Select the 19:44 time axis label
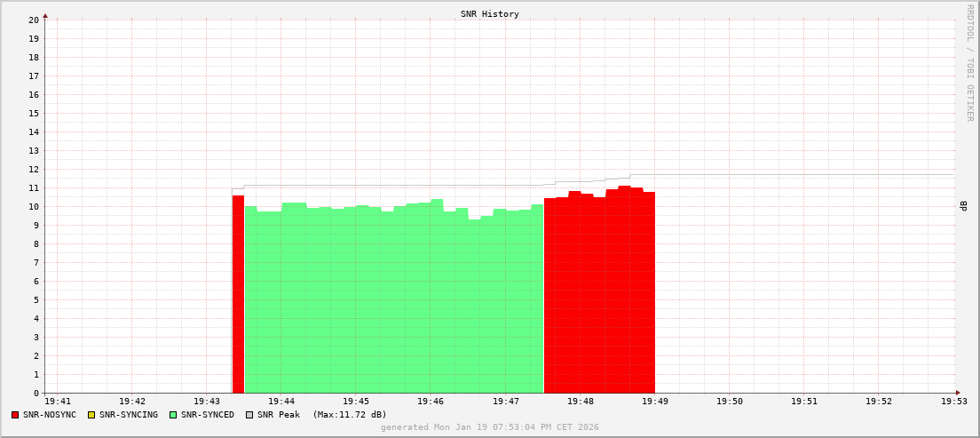 [281, 402]
